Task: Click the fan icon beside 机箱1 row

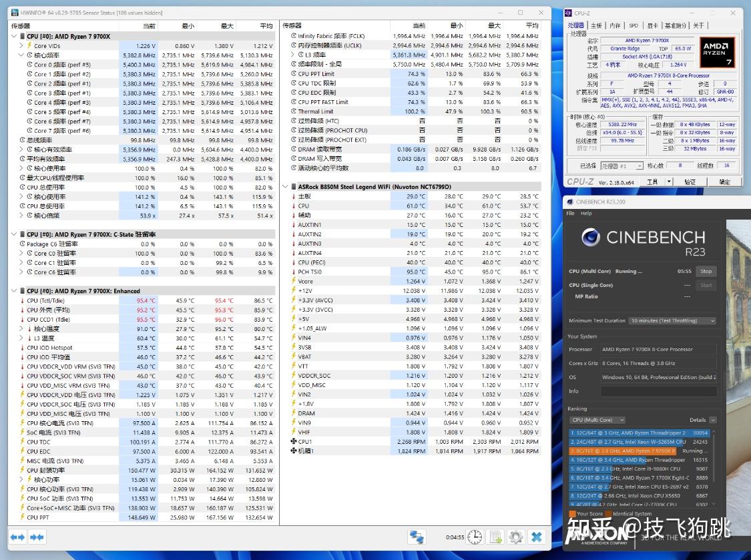Action: [x=294, y=451]
